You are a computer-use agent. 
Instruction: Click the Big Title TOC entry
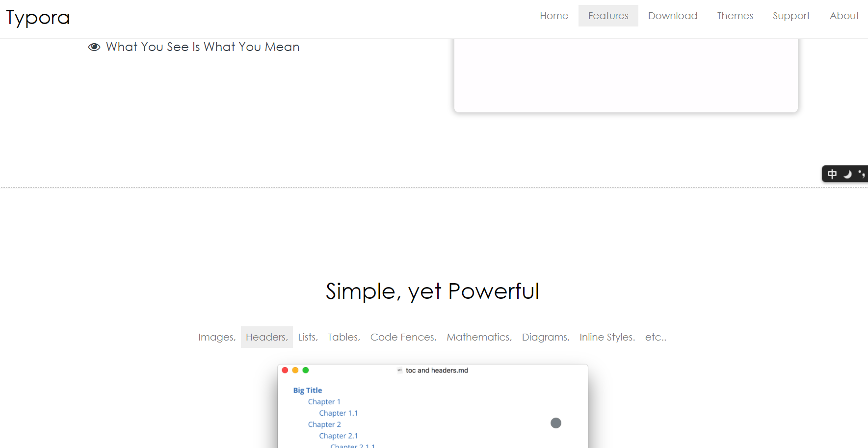(308, 390)
